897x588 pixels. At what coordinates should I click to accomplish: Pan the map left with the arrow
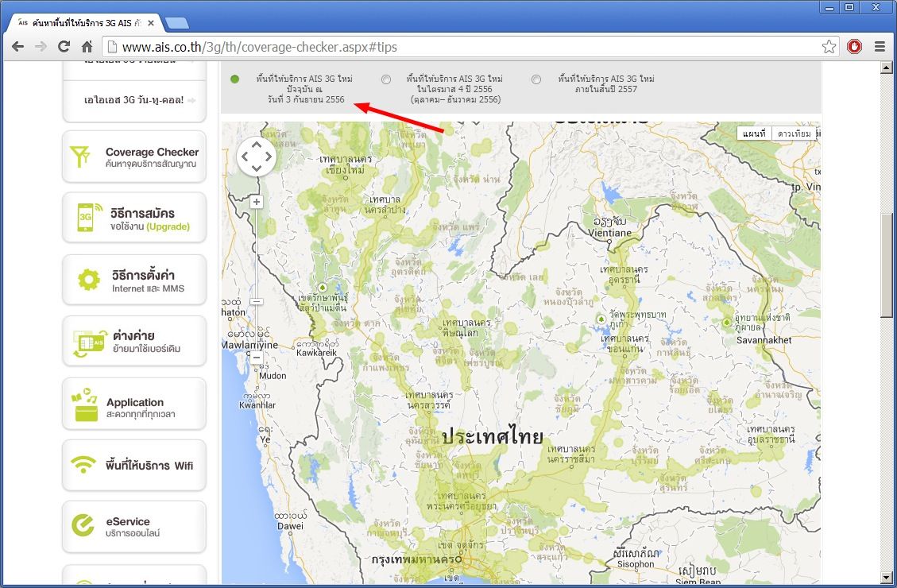click(x=246, y=157)
